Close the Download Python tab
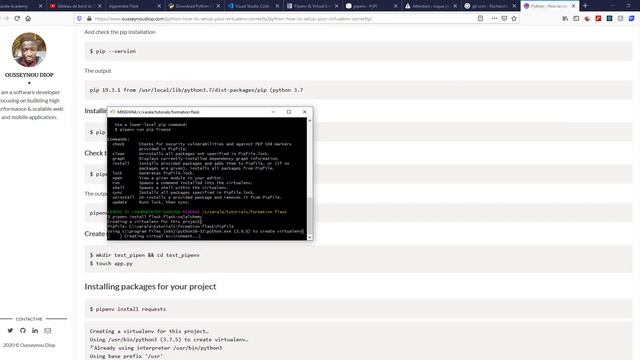The width and height of the screenshot is (640, 360). [x=218, y=6]
